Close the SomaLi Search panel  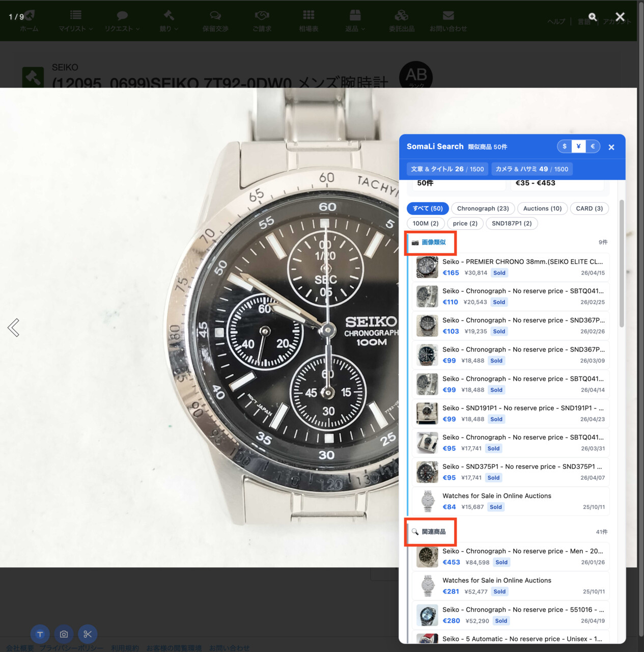[611, 147]
